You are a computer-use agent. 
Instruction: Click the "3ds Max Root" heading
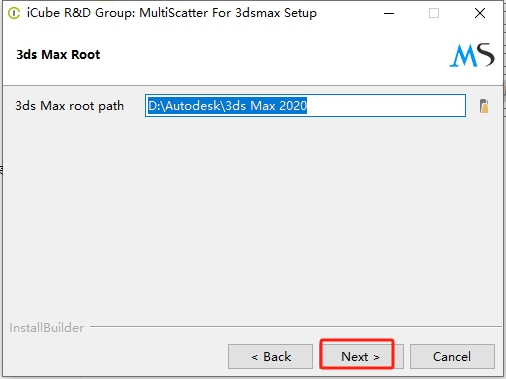click(58, 54)
